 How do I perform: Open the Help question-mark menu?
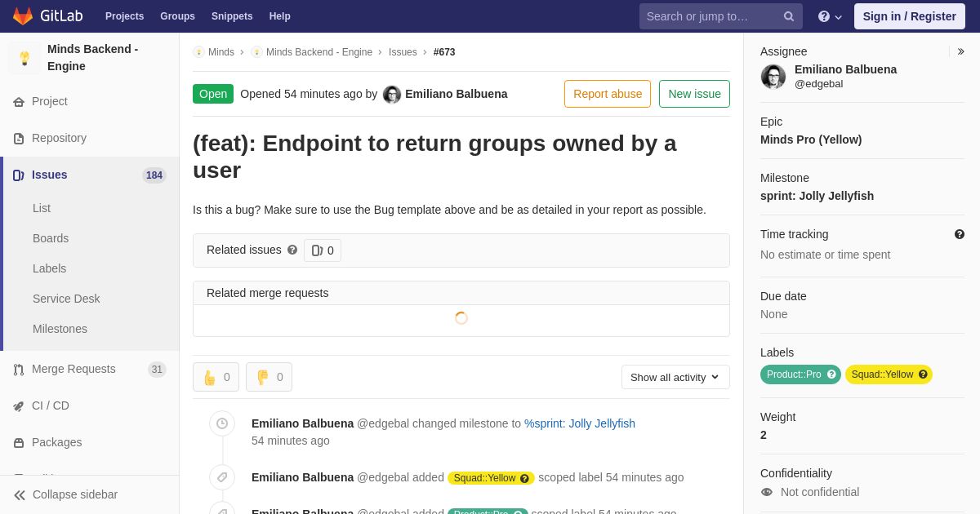pos(830,16)
